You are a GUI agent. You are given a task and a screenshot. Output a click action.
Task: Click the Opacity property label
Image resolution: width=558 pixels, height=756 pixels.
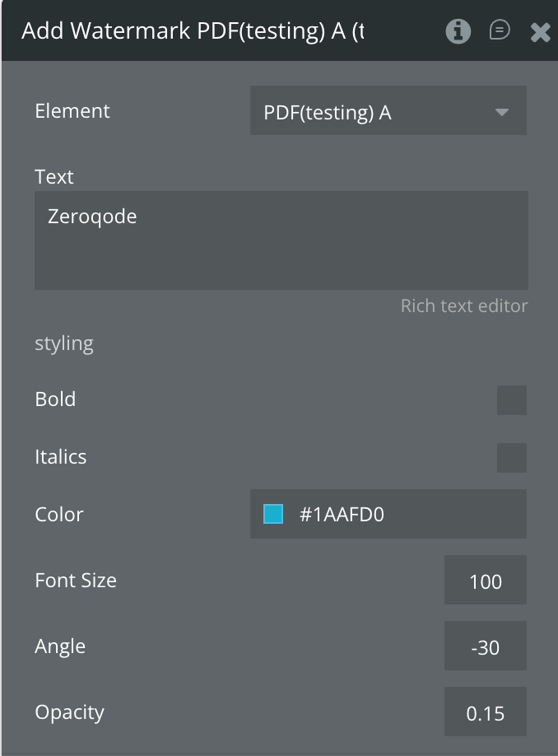[x=70, y=712]
